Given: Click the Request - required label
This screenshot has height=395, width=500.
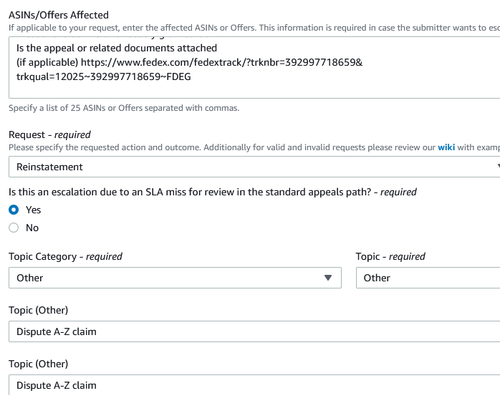Looking at the screenshot, I should [x=49, y=135].
